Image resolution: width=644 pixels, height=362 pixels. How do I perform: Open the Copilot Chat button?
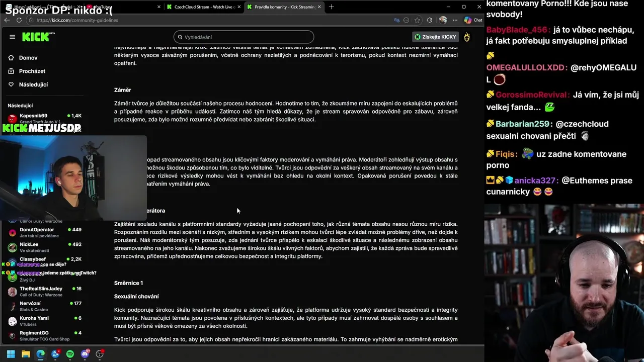473,20
